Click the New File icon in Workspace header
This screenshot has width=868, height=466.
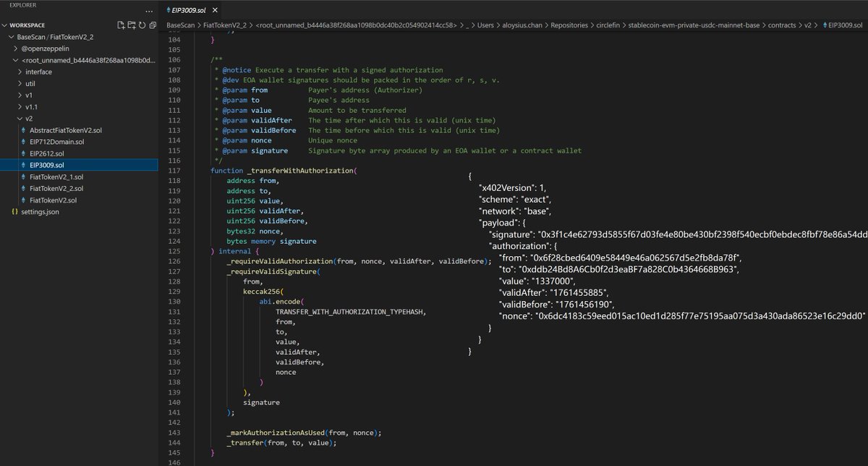pyautogui.click(x=120, y=25)
